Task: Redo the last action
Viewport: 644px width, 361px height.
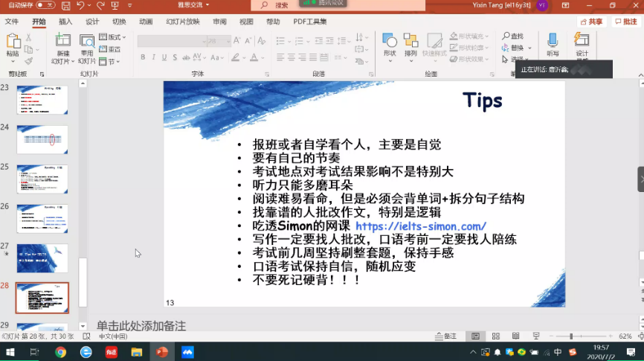Action: tap(100, 5)
